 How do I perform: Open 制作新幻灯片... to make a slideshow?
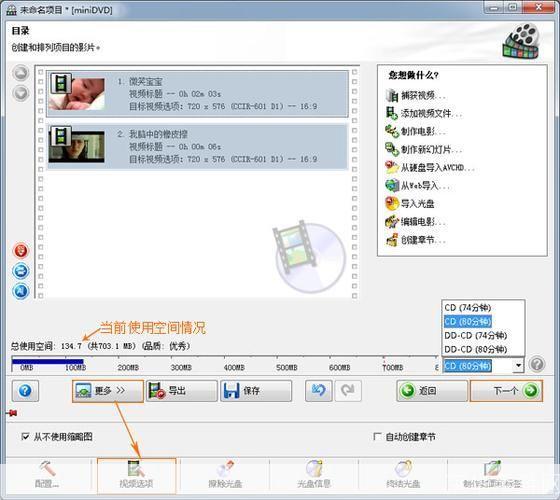coord(424,149)
